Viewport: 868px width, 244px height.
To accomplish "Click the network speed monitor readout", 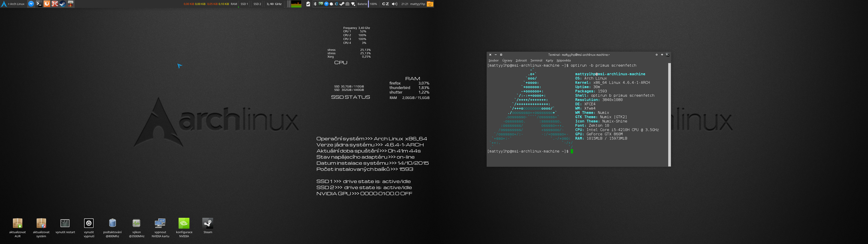I will coord(206,4).
